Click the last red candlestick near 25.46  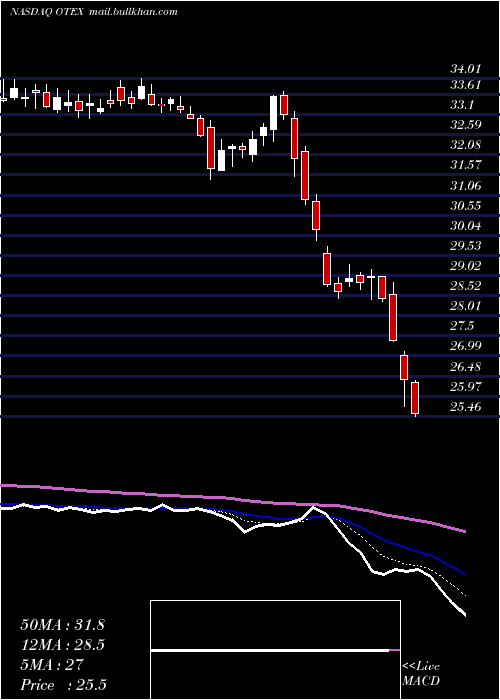pos(415,398)
